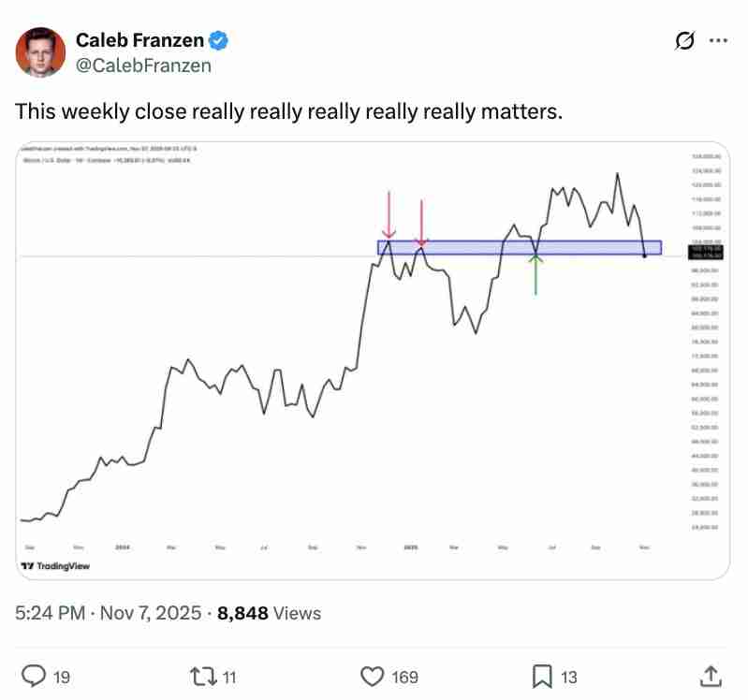748x700 pixels.
Task: Click the repost arrows icon
Action: coord(199,676)
